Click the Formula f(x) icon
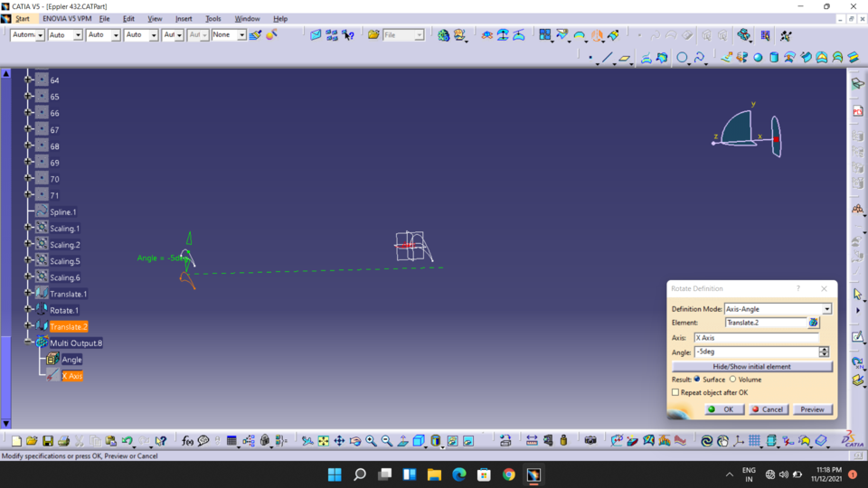This screenshot has width=868, height=488. [187, 441]
